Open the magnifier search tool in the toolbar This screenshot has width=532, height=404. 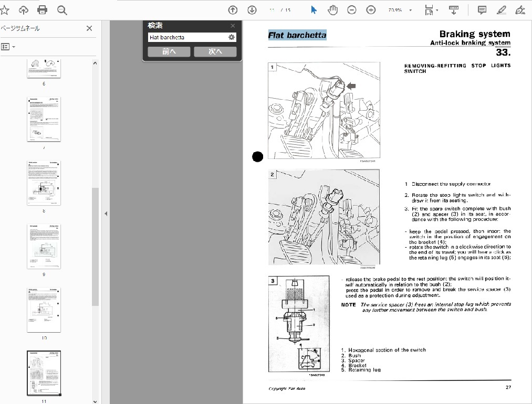tap(62, 10)
